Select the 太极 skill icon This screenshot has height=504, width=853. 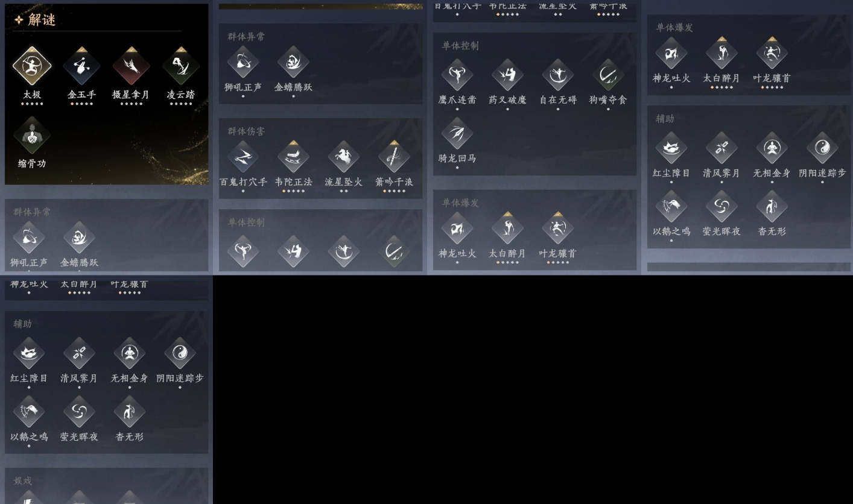[32, 66]
